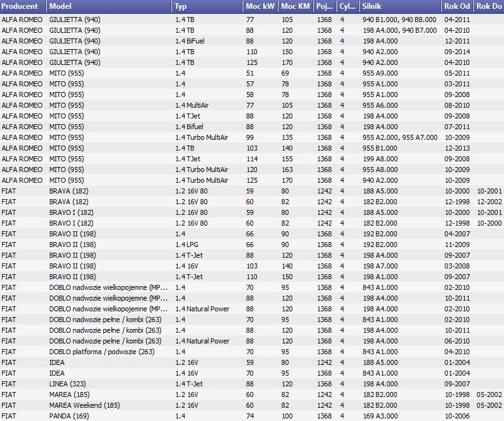This screenshot has width=504, height=421.
Task: Select engine cell '198 A1.000'
Action: pos(380,277)
